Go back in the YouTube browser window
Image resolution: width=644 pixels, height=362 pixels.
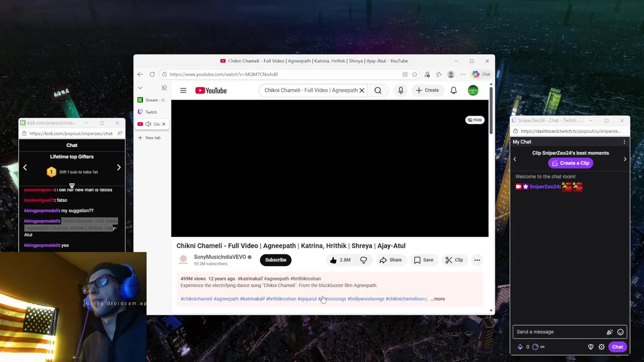[140, 74]
